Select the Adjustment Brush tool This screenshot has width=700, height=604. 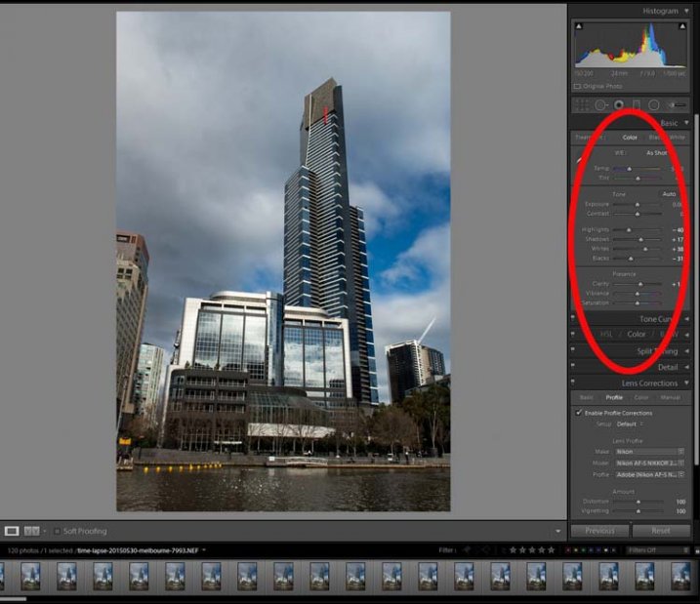[x=676, y=104]
